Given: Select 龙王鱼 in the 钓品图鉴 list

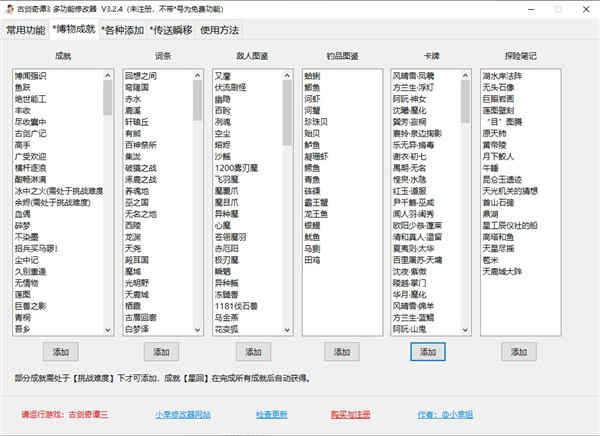Looking at the screenshot, I should tap(316, 214).
